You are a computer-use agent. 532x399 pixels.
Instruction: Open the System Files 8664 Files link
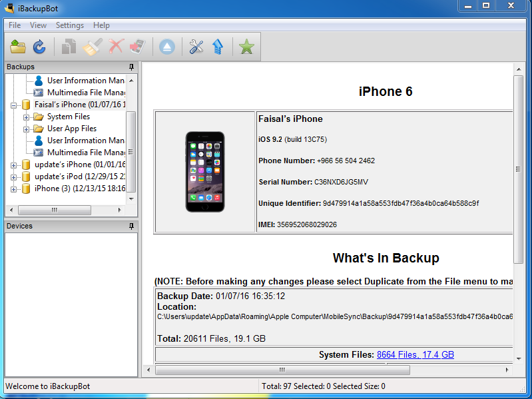[x=415, y=354]
